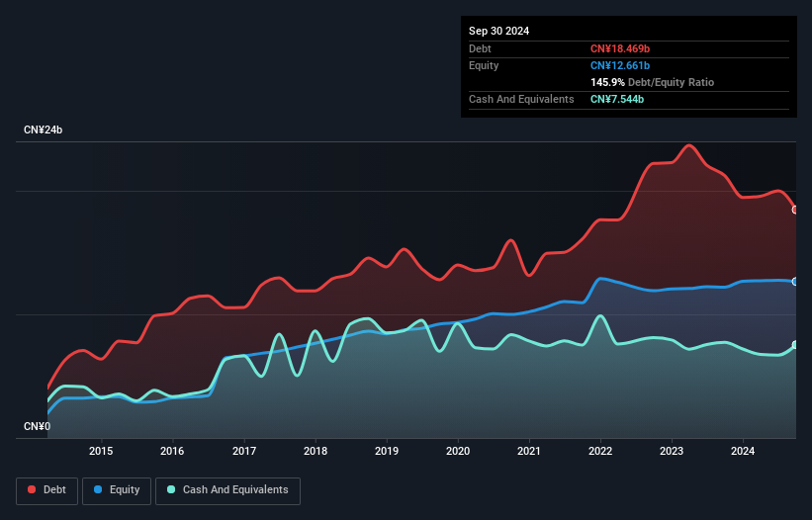The height and width of the screenshot is (520, 812).
Task: Click the CN¥24b y-axis label
Action: point(43,130)
